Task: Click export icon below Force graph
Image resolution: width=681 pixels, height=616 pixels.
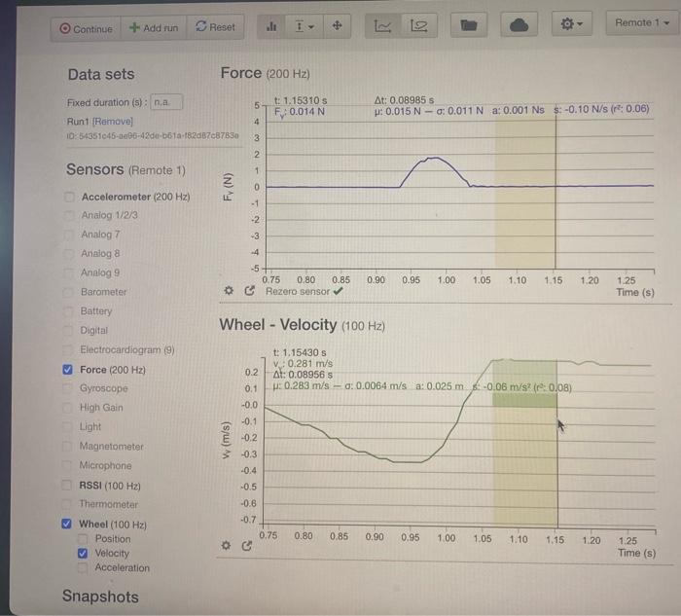Action: pos(249,291)
